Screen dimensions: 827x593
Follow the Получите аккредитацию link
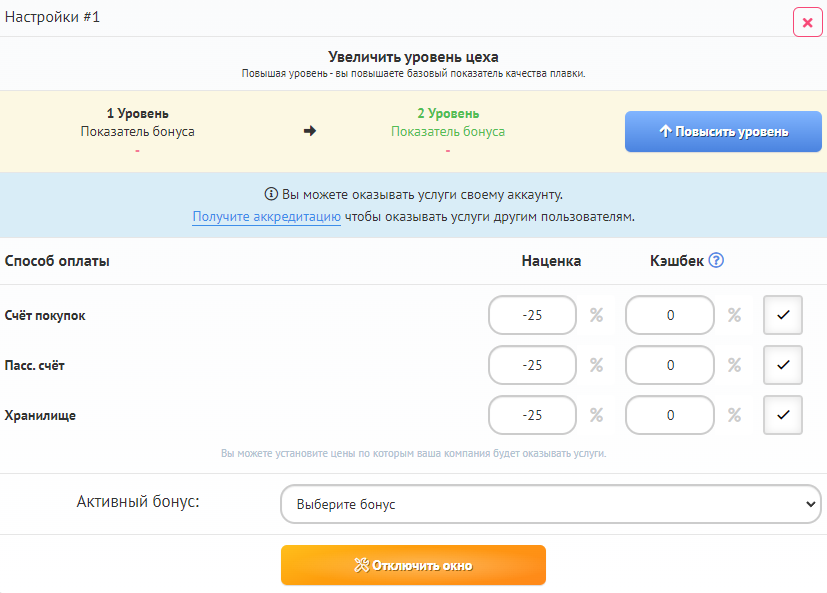click(x=266, y=217)
